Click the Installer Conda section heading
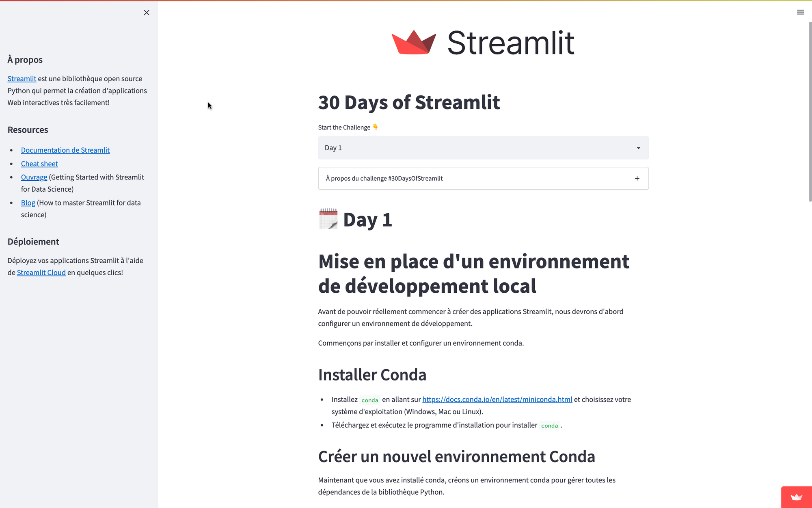 click(372, 375)
